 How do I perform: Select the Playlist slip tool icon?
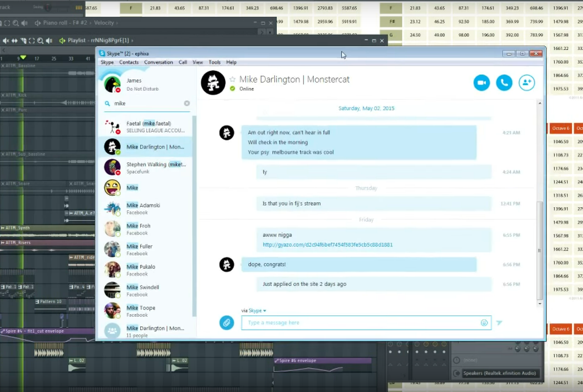click(x=14, y=41)
